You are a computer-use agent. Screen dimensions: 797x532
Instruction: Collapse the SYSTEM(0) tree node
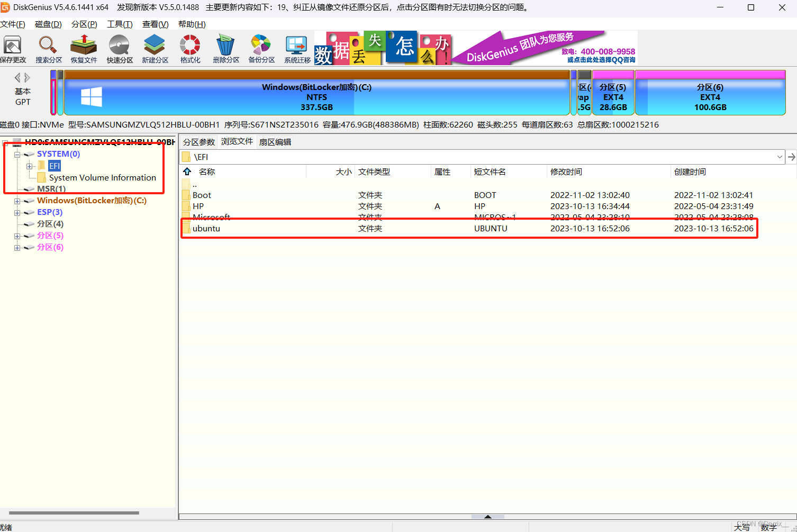[x=17, y=155]
